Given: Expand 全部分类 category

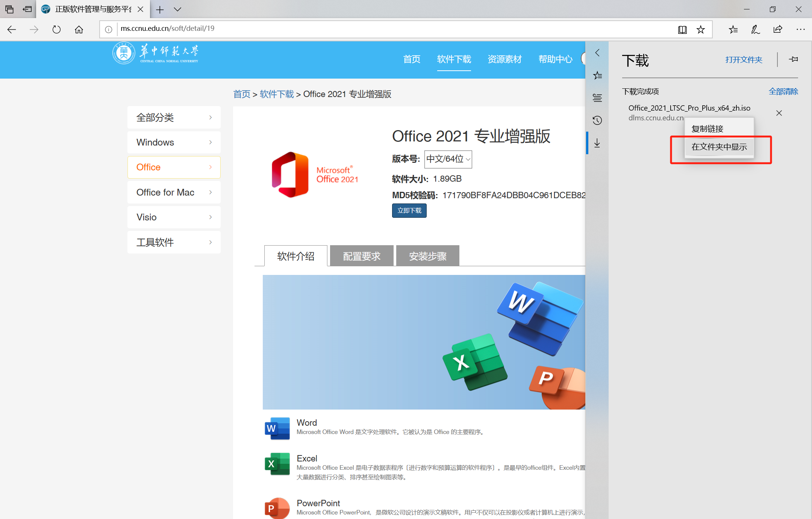Looking at the screenshot, I should coord(174,117).
